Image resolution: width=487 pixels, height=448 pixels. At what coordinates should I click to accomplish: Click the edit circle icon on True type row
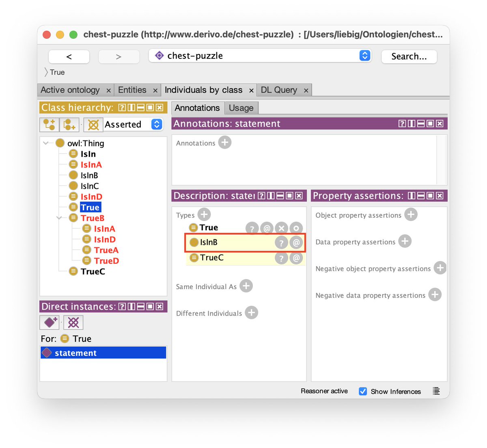(296, 228)
